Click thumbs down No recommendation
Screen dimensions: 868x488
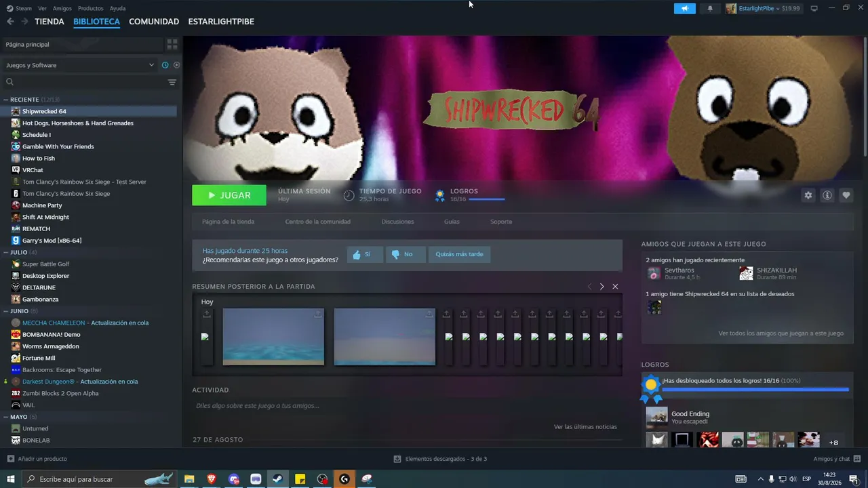(406, 254)
